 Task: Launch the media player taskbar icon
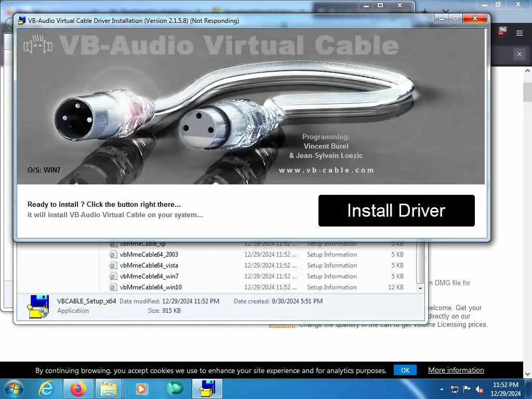pyautogui.click(x=141, y=389)
